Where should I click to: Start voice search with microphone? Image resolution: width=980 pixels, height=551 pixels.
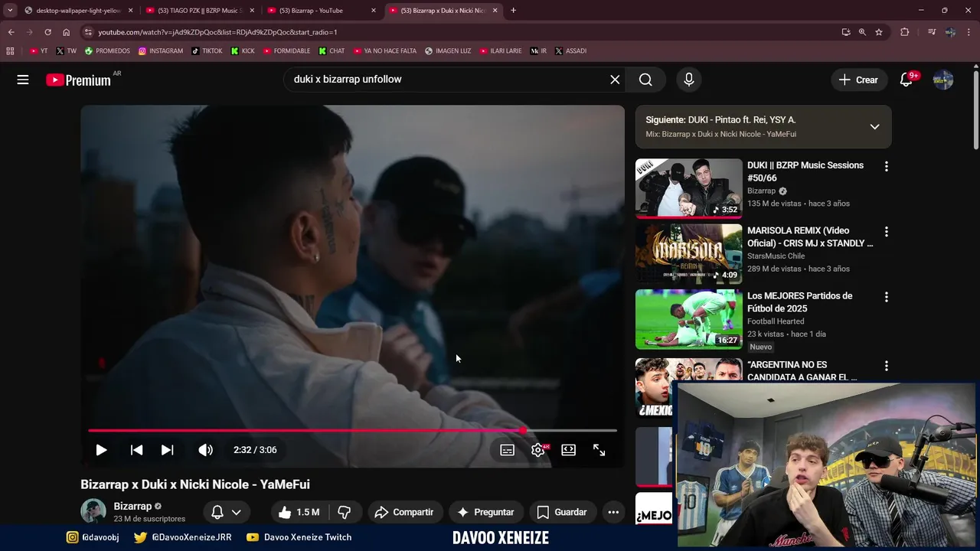(x=689, y=80)
